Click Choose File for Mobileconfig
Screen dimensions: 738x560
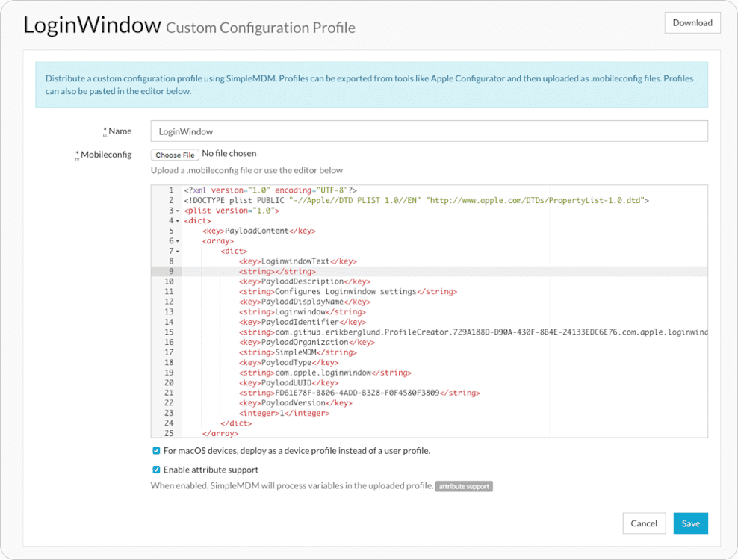(175, 155)
